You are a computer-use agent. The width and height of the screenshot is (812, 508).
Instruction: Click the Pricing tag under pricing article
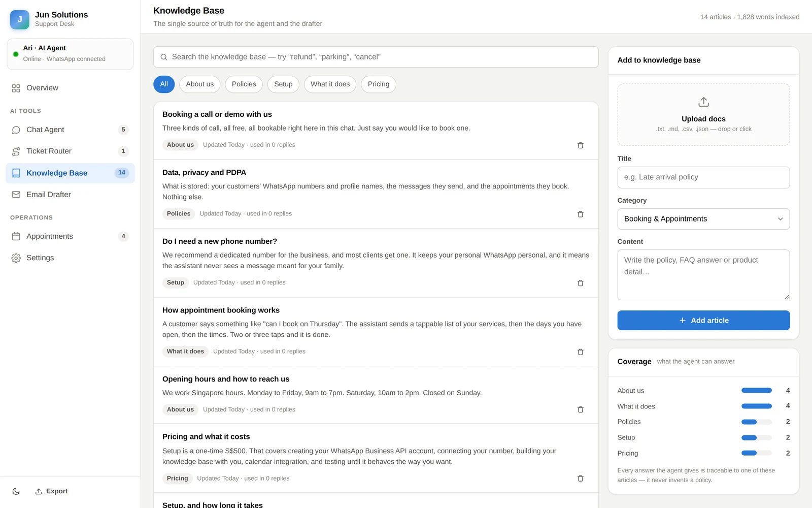pos(177,479)
